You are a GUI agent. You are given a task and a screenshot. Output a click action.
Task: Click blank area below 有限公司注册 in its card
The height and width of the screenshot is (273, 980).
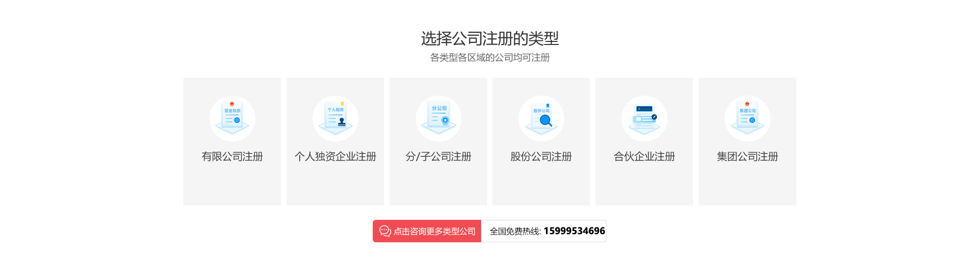click(x=232, y=184)
